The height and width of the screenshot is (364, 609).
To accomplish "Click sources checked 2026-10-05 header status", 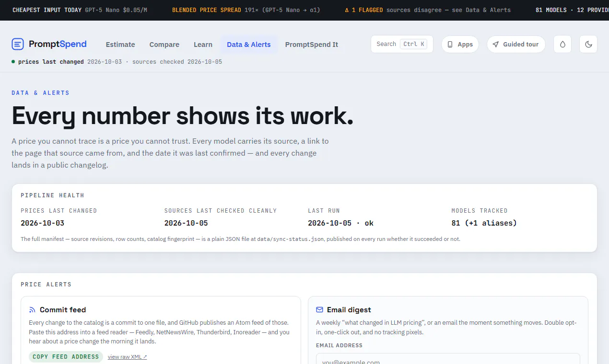I will pos(177,62).
